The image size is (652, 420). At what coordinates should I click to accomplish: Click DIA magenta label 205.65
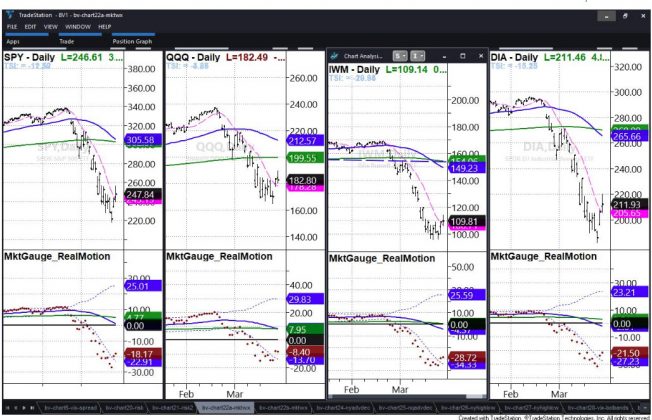[629, 213]
